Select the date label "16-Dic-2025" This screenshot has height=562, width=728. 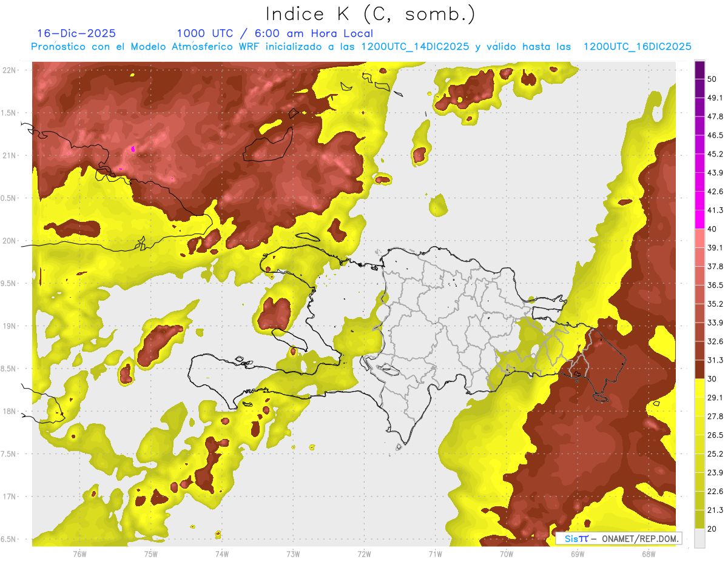click(x=76, y=33)
